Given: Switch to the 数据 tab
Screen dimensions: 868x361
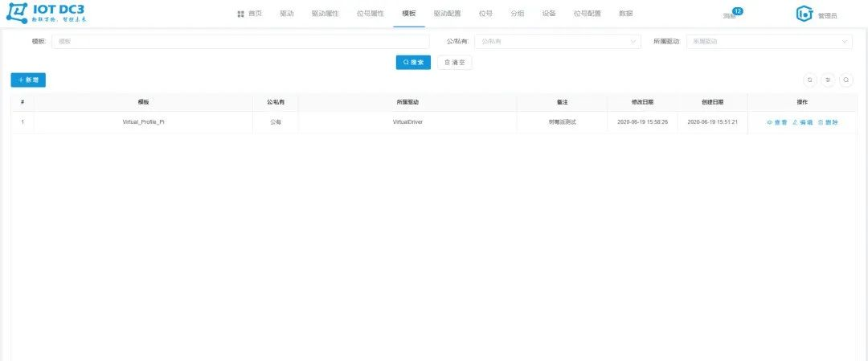Looking at the screenshot, I should tap(625, 14).
